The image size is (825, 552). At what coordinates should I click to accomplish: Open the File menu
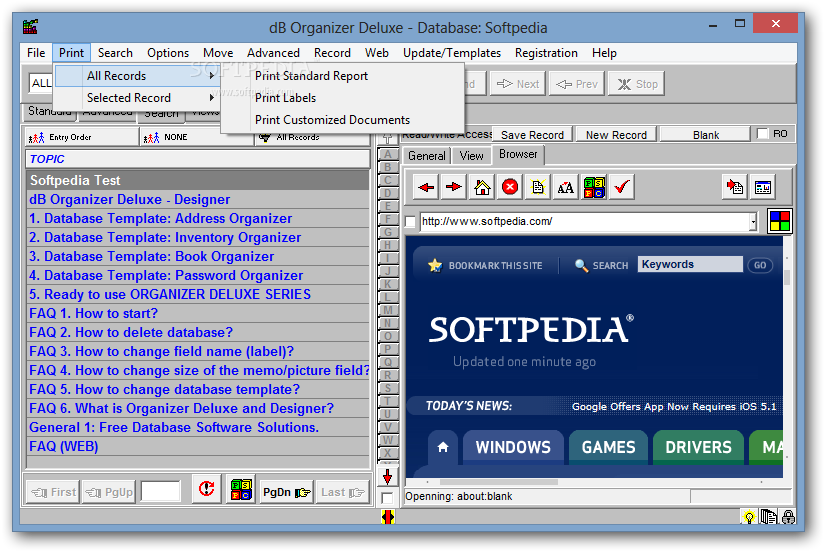[x=36, y=53]
